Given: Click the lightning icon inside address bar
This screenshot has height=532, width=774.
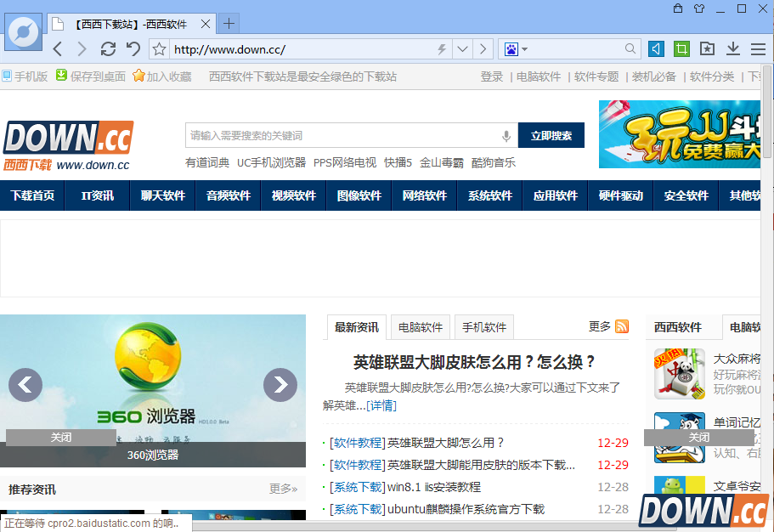Looking at the screenshot, I should 441,48.
